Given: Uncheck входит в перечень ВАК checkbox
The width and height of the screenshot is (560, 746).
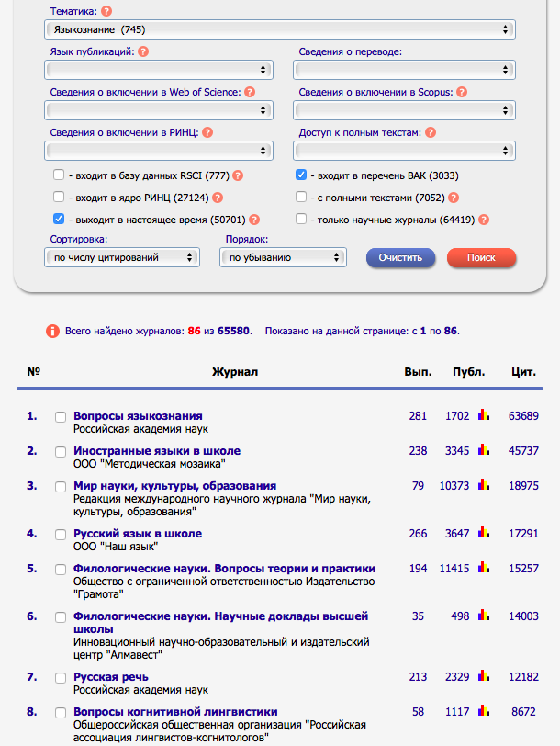Looking at the screenshot, I should point(301,175).
